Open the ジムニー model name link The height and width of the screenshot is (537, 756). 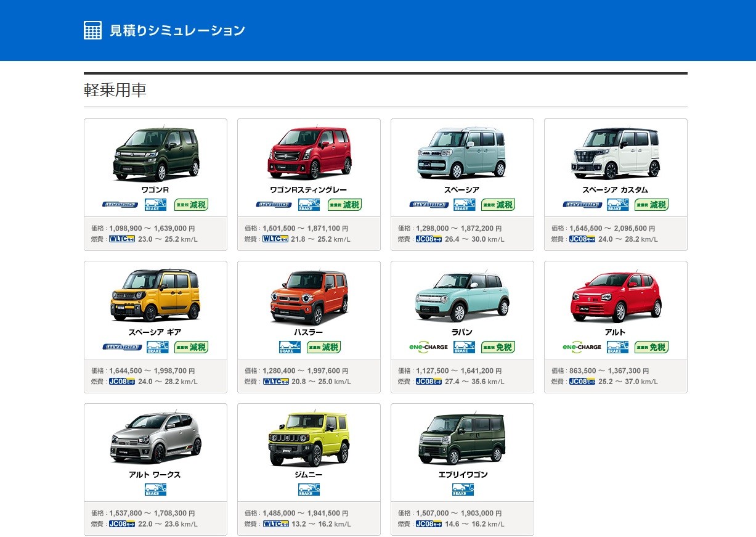[x=309, y=475]
